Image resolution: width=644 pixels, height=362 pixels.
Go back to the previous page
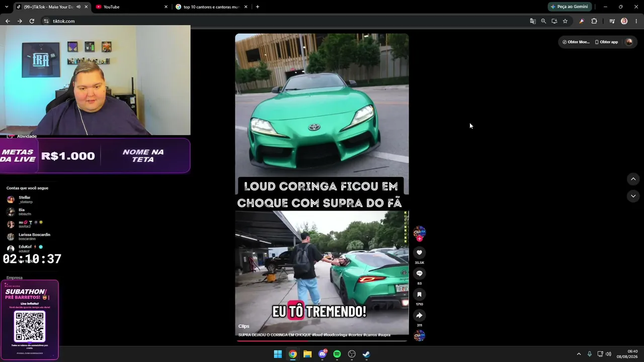tap(8, 21)
